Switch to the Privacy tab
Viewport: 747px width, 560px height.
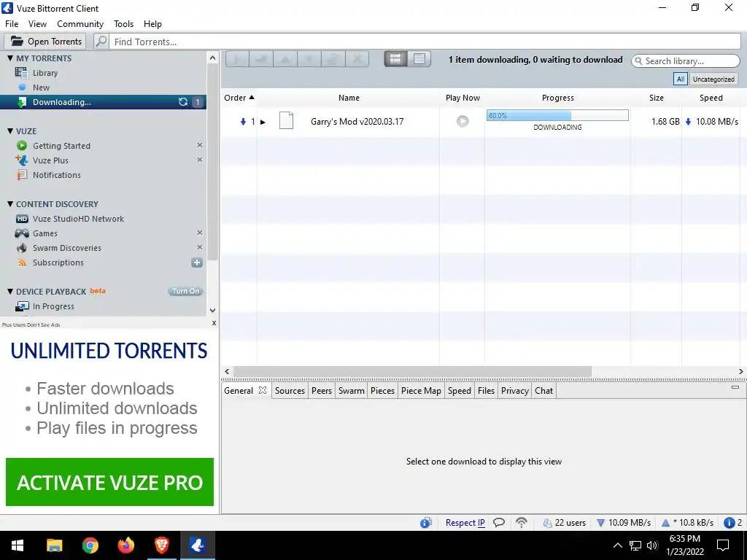click(514, 391)
